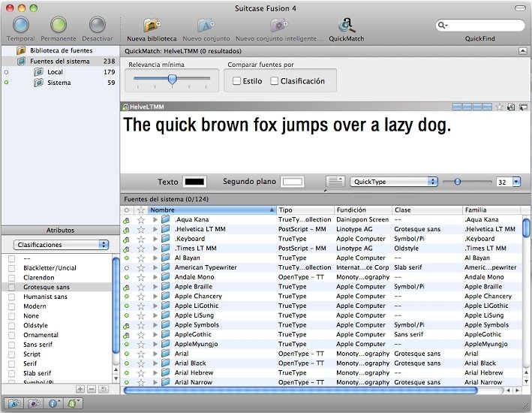Sort by the Clase column header

(427, 210)
